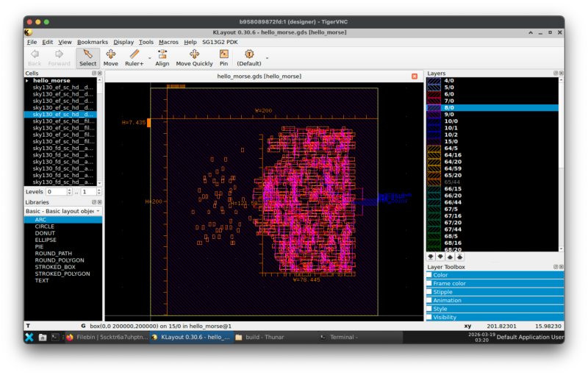This screenshot has width=588, height=375.
Task: Open the Bookmarks menu
Action: pos(93,42)
